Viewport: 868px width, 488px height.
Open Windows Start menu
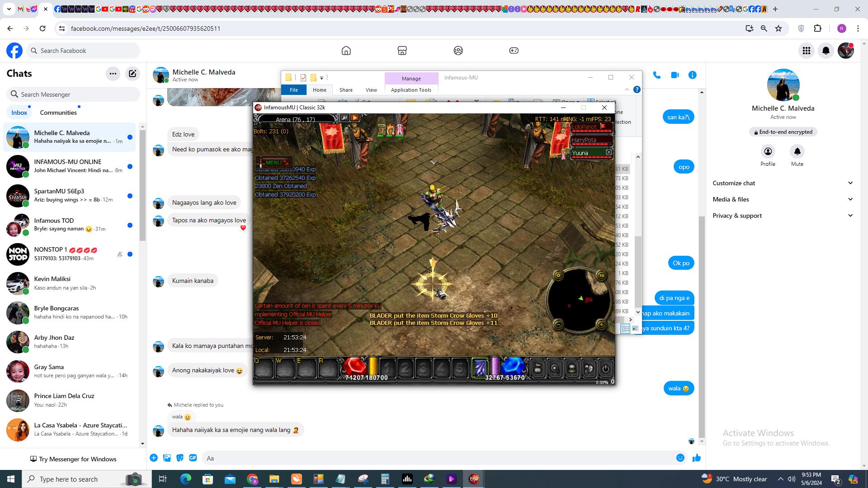click(x=11, y=479)
